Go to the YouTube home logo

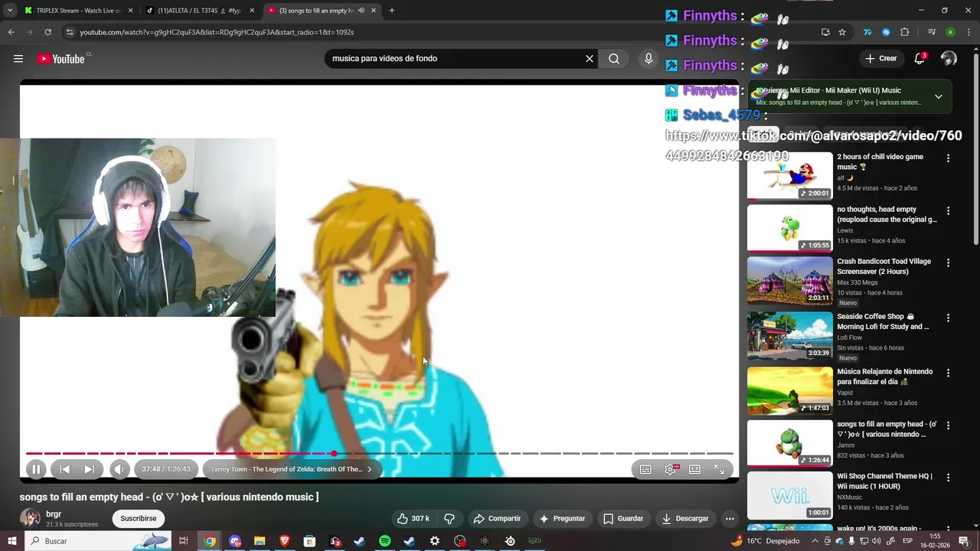[61, 59]
